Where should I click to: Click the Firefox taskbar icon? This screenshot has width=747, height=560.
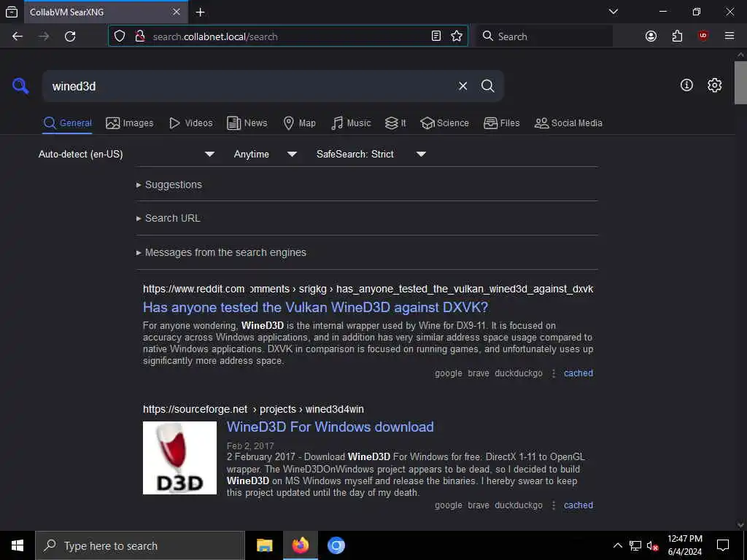click(x=300, y=545)
